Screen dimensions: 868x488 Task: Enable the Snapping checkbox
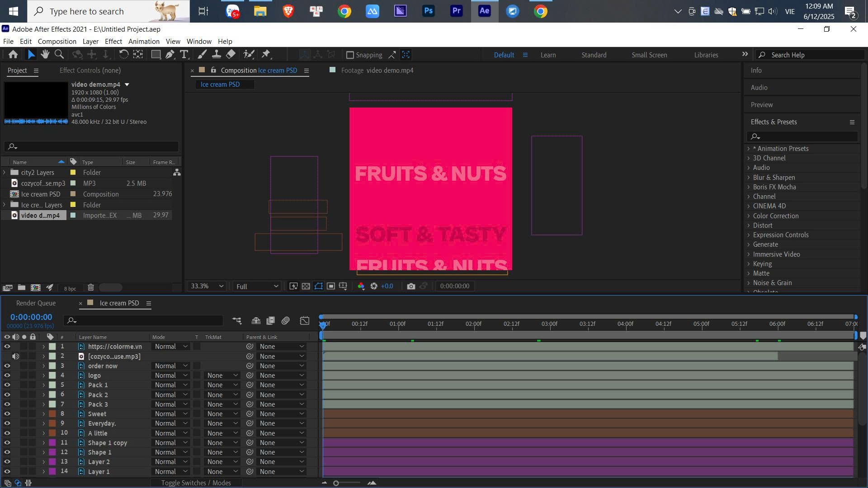coord(350,55)
